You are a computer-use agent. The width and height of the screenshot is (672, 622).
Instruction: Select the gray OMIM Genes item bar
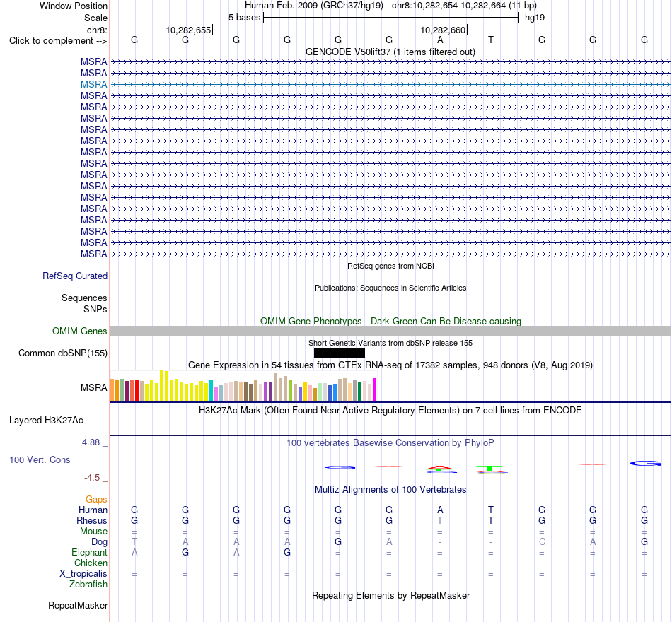point(391,331)
